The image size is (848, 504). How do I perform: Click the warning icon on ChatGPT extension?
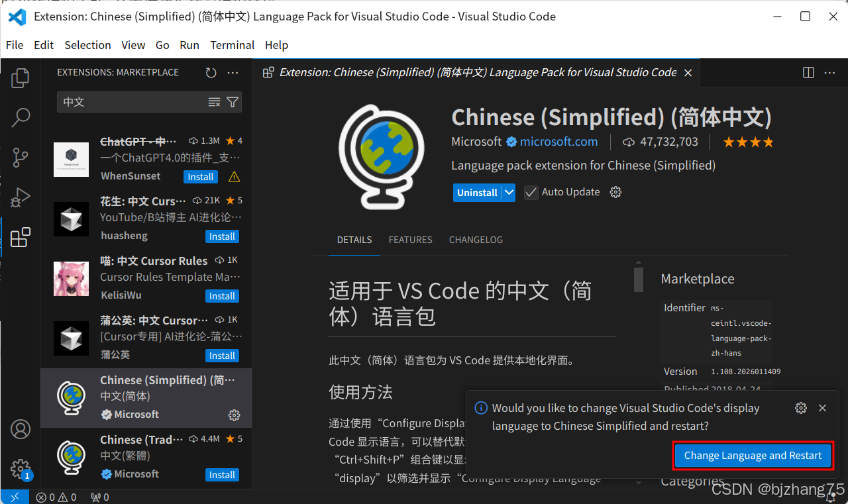click(234, 176)
